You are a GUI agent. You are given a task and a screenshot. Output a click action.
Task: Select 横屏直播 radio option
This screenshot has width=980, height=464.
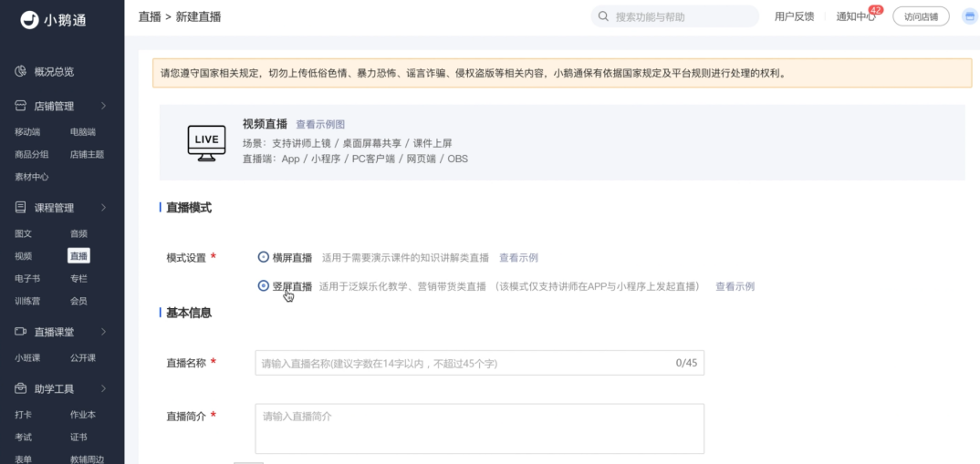click(x=263, y=257)
